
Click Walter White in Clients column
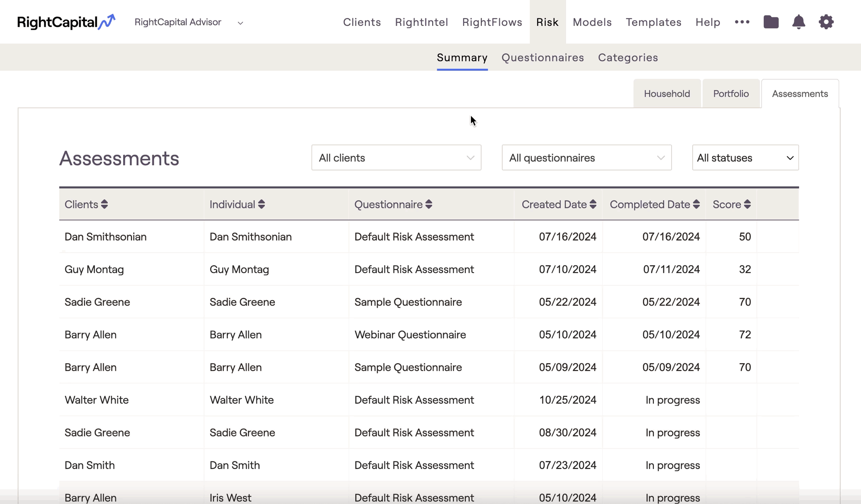[96, 400]
